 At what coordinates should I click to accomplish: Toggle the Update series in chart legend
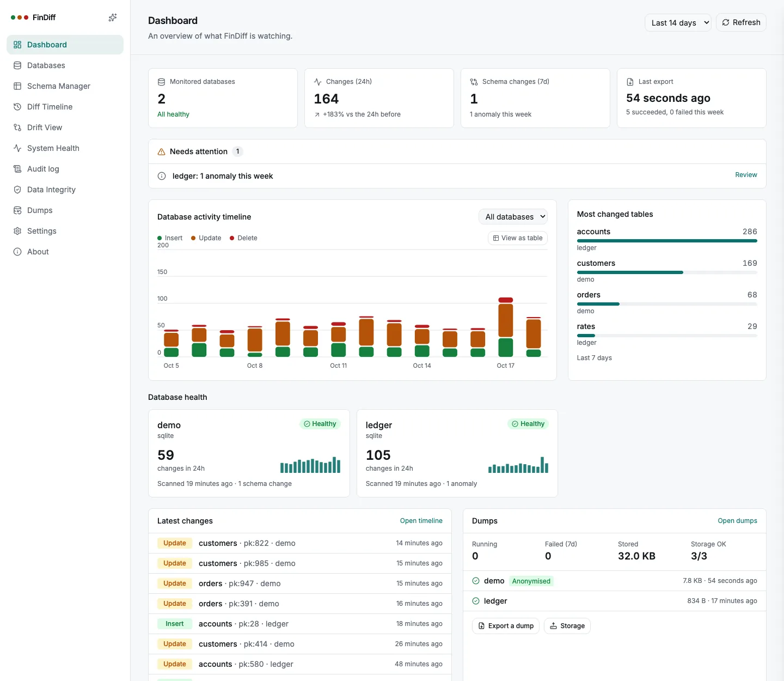(x=206, y=238)
